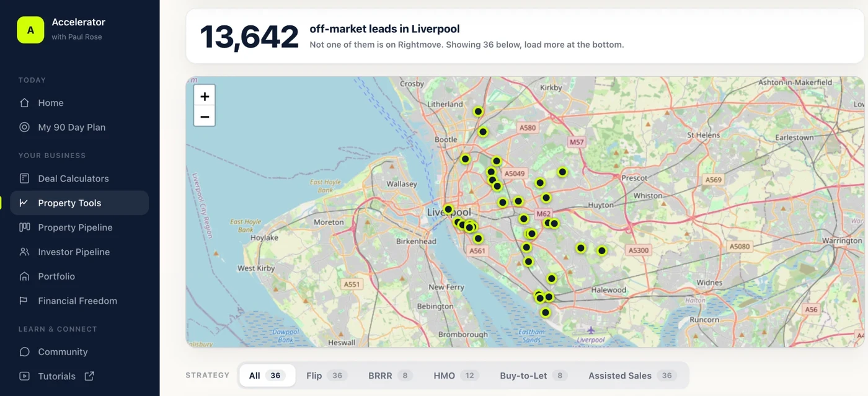Click the 13,642 leads count
This screenshot has width=868, height=396.
[249, 37]
